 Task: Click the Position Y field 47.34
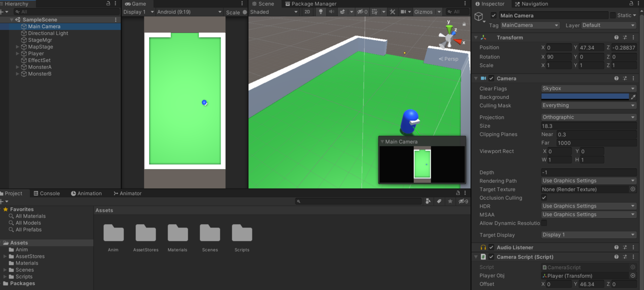tap(591, 48)
